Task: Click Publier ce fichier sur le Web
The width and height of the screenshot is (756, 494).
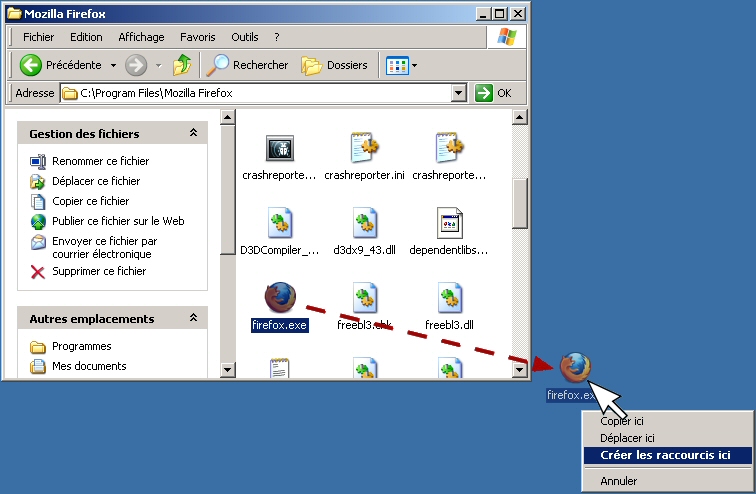Action: [x=118, y=221]
